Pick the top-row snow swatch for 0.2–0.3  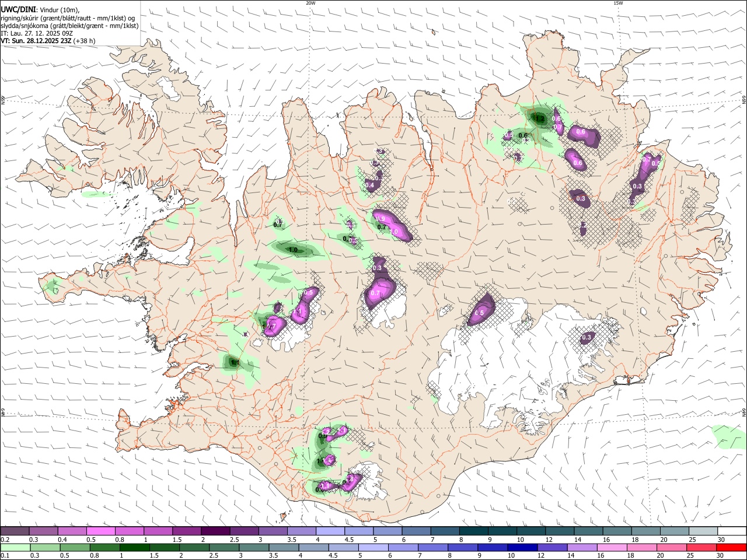coord(15,531)
